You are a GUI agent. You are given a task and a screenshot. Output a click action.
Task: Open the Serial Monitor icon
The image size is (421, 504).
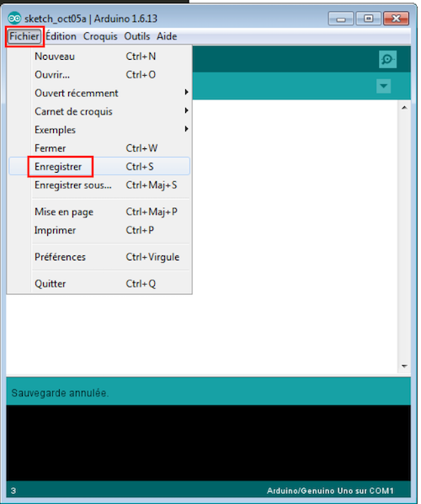coord(387,60)
